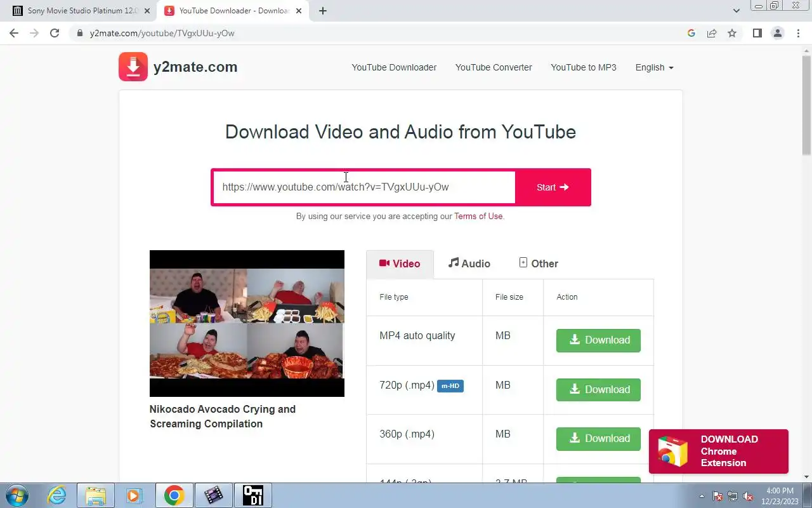Show hidden system tray icons arrow
This screenshot has height=508, width=812.
click(702, 497)
